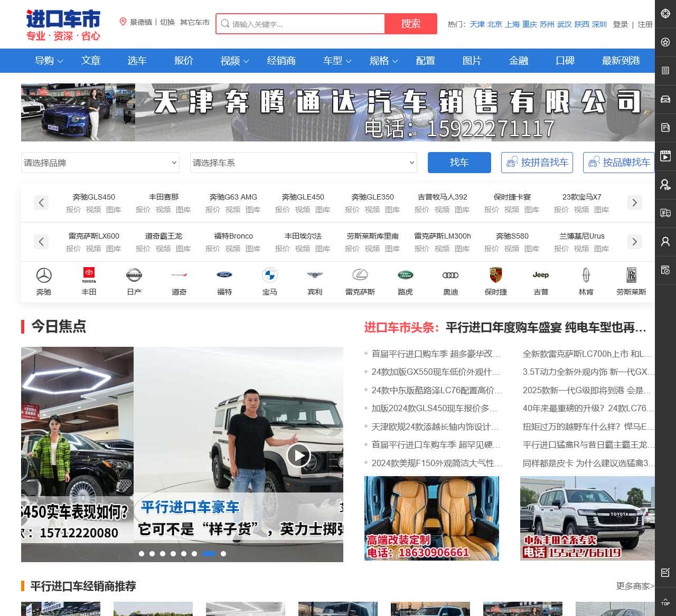Select the 宝马 brand logo

click(x=270, y=275)
